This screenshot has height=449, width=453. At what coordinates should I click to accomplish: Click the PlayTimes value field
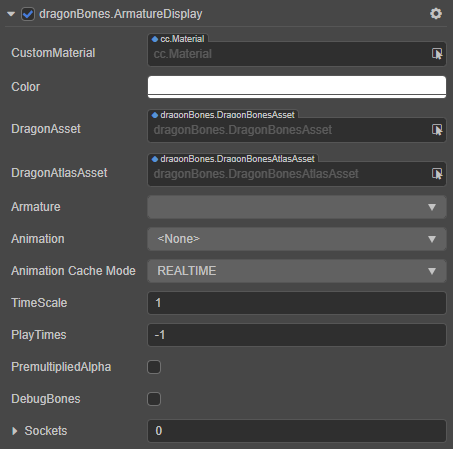[297, 335]
